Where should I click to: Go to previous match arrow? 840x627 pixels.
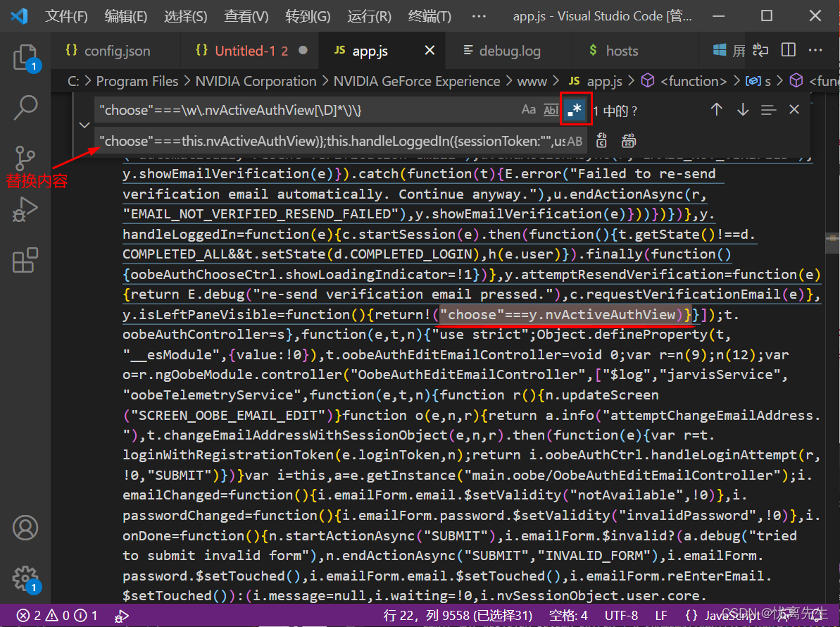716,110
